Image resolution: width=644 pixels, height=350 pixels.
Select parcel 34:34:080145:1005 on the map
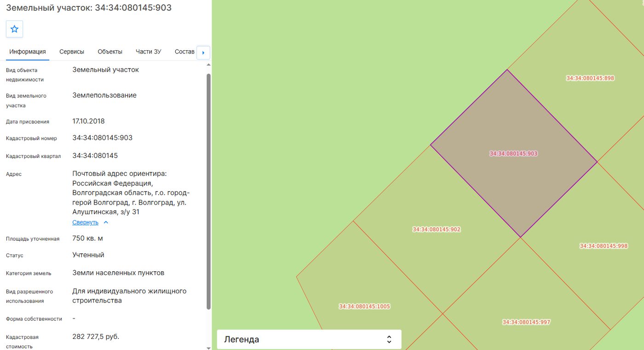point(364,306)
